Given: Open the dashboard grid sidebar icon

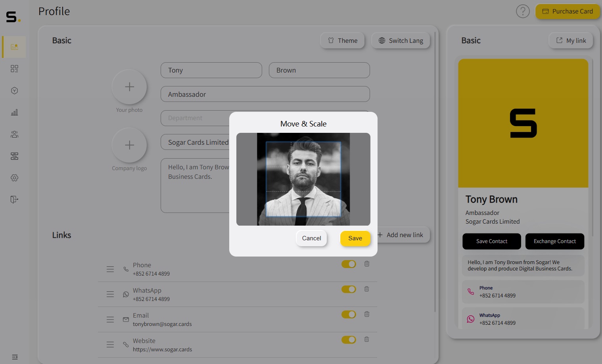Looking at the screenshot, I should (15, 69).
